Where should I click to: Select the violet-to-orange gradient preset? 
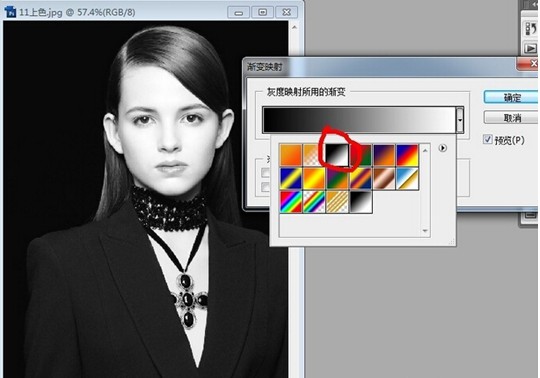[384, 155]
